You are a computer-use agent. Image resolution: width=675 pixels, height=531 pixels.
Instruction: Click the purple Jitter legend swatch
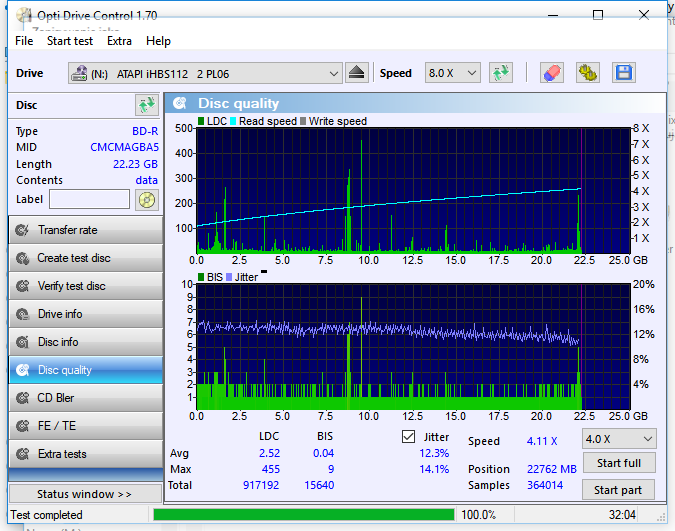(229, 277)
